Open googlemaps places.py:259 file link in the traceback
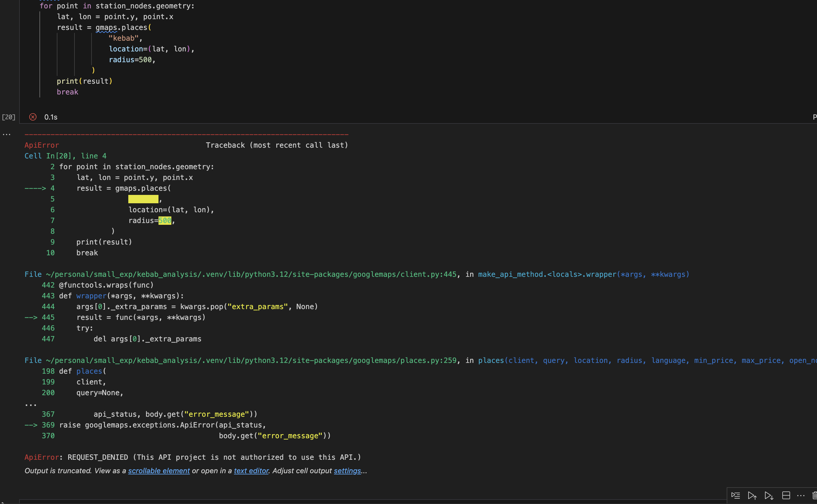817x504 pixels. 251,360
